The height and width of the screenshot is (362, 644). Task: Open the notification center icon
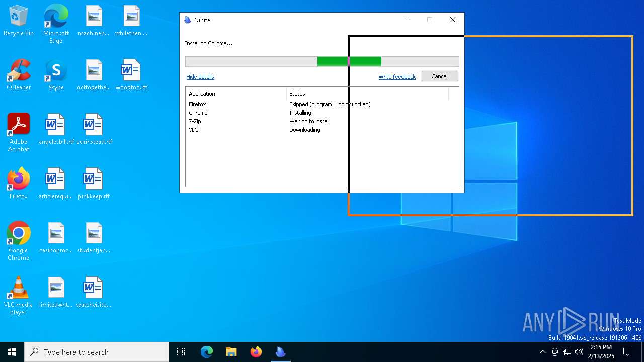pos(627,352)
